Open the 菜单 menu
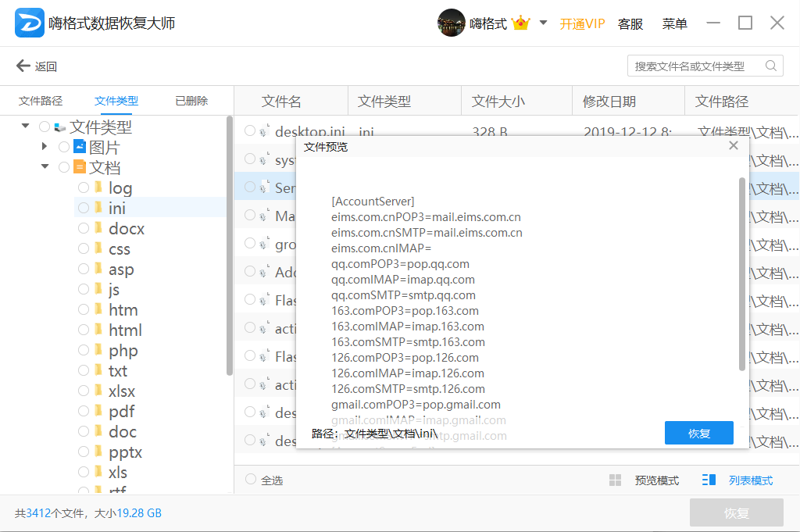800x532 pixels. click(674, 23)
